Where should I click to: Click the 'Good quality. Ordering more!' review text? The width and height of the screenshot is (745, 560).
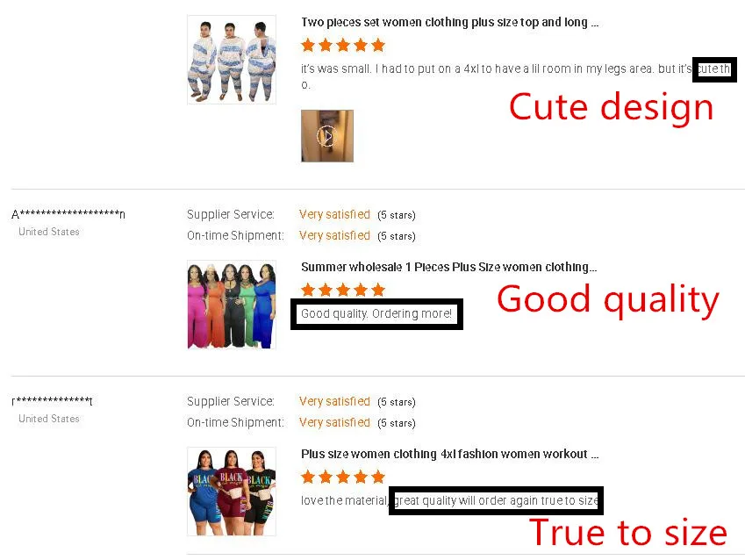[x=376, y=313]
